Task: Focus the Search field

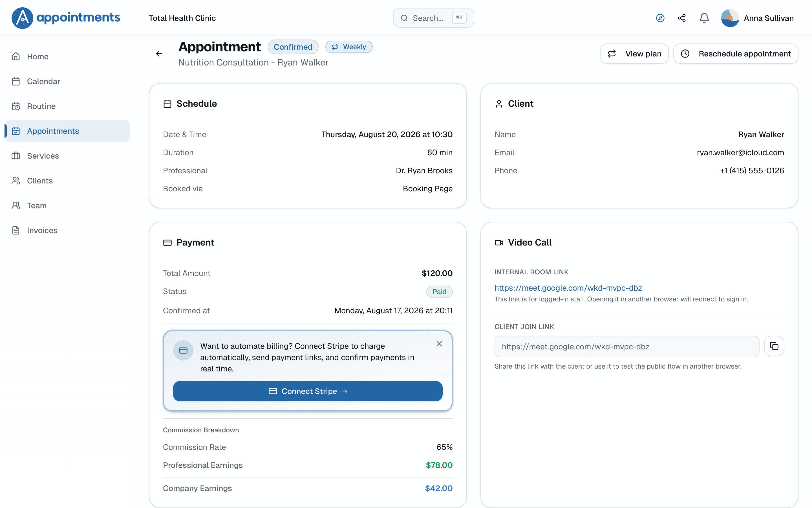Action: (x=433, y=18)
